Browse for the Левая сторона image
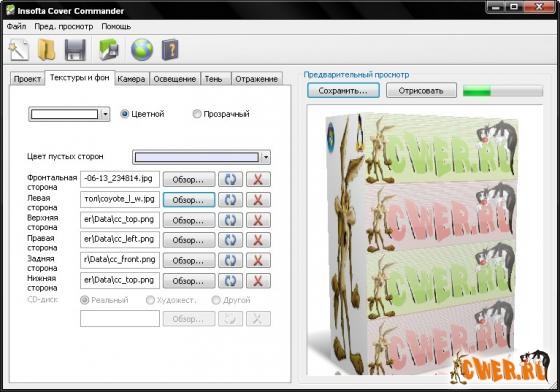Image resolution: width=560 pixels, height=392 pixels. click(x=189, y=200)
